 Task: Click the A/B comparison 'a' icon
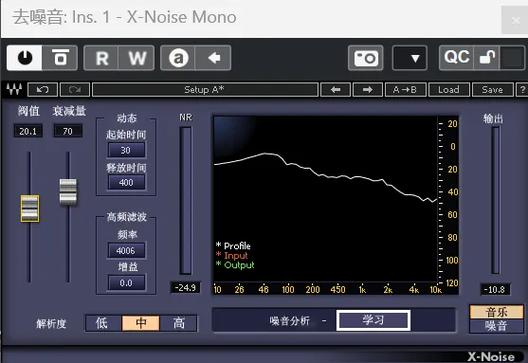pyautogui.click(x=178, y=58)
